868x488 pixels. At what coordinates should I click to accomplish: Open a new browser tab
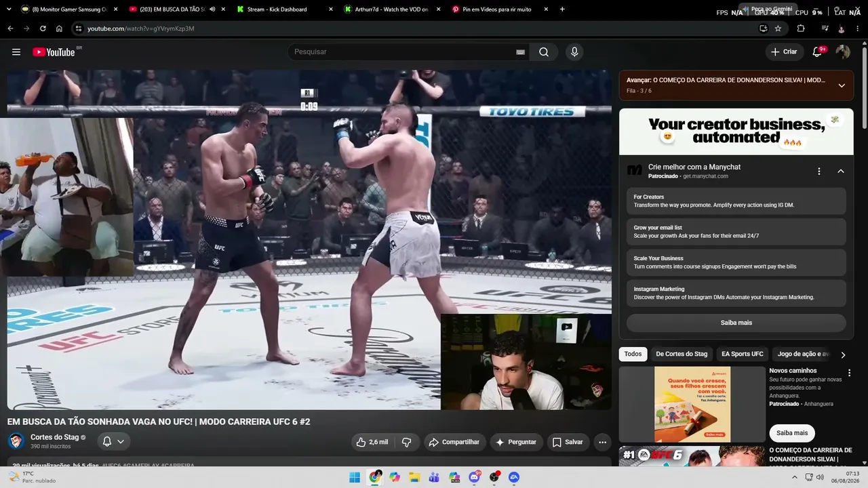562,9
